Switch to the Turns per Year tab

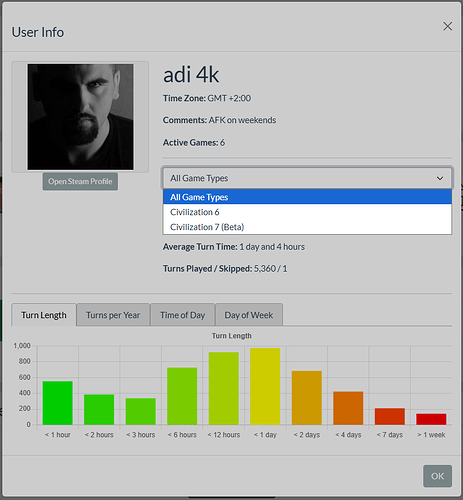click(x=113, y=315)
